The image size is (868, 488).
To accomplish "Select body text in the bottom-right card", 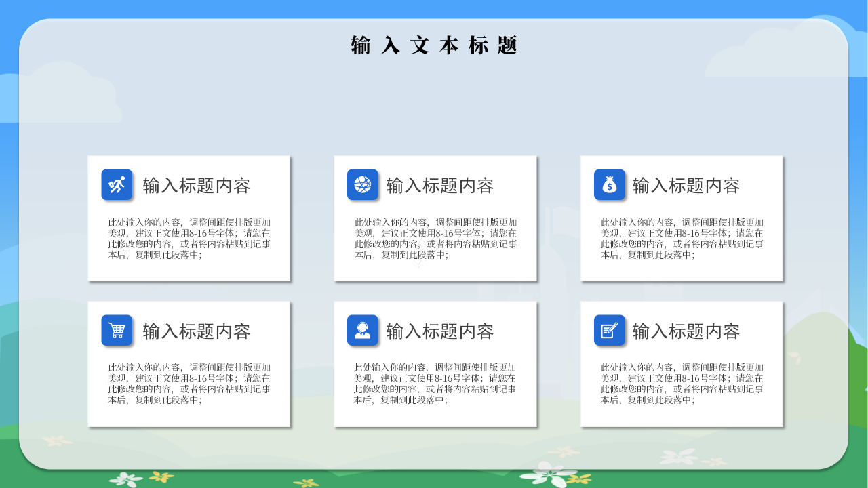I will tap(681, 384).
